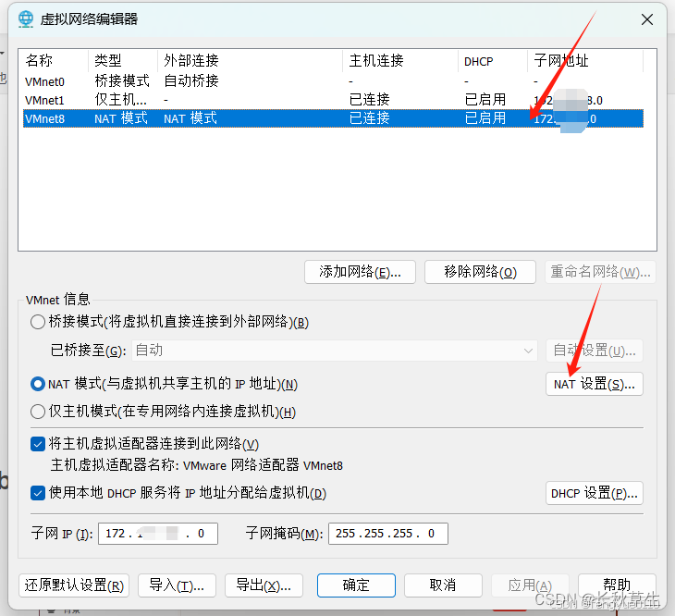The height and width of the screenshot is (616, 675).
Task: Click the 帮助 button
Action: pos(617,585)
